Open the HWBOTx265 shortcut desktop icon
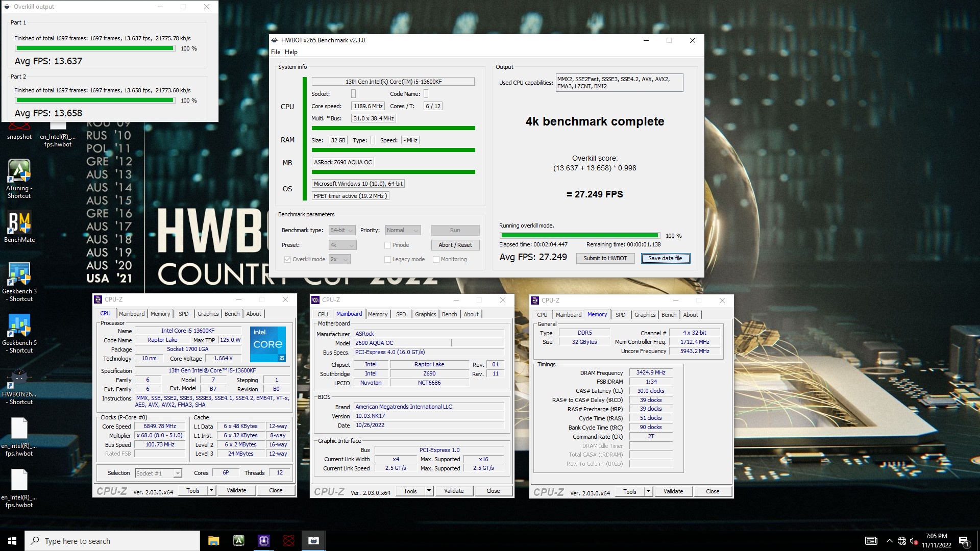 click(19, 386)
